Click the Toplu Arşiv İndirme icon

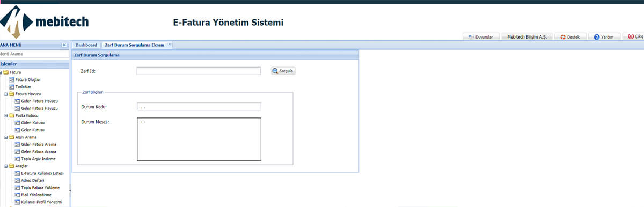pyautogui.click(x=17, y=159)
